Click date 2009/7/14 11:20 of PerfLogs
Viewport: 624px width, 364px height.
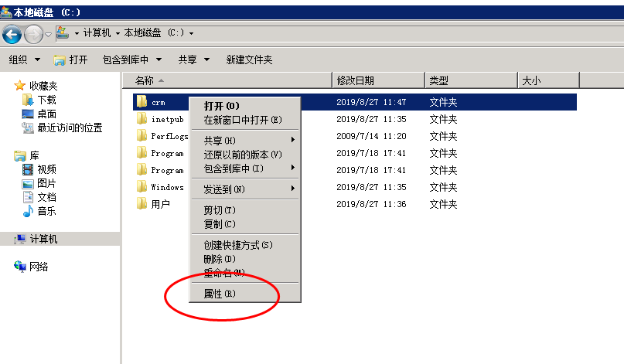[x=371, y=136]
